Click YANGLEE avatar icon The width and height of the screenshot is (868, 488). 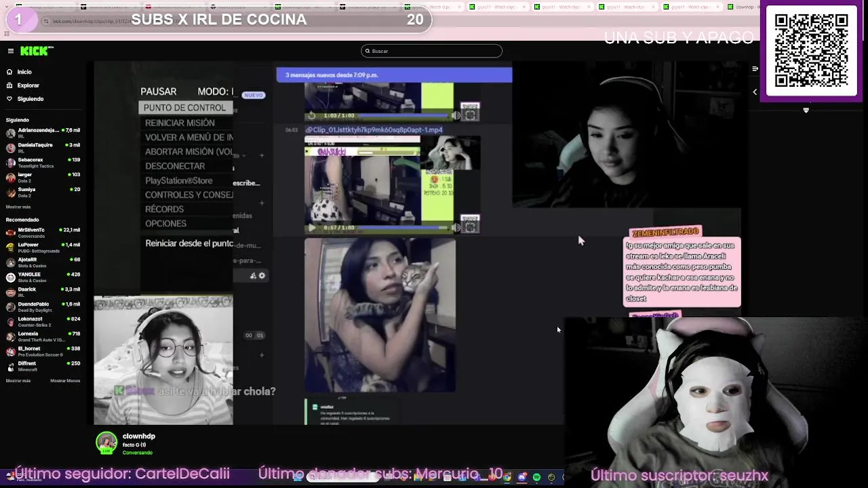pos(10,277)
